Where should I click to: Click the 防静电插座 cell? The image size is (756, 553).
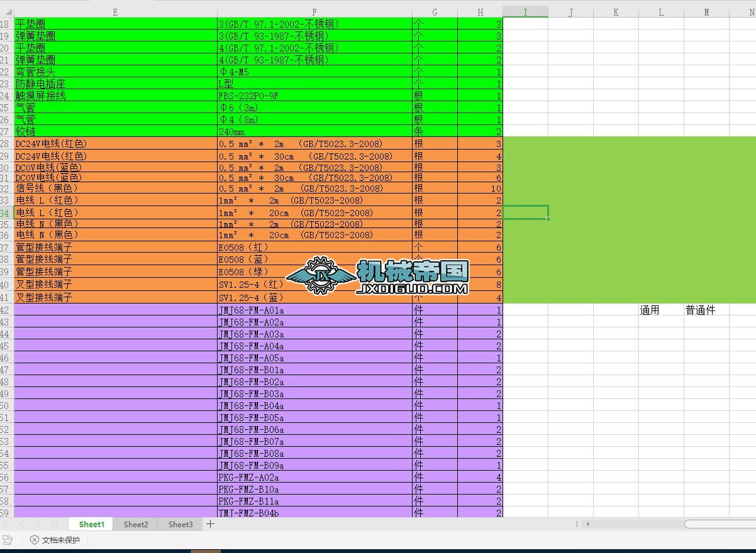(x=115, y=84)
